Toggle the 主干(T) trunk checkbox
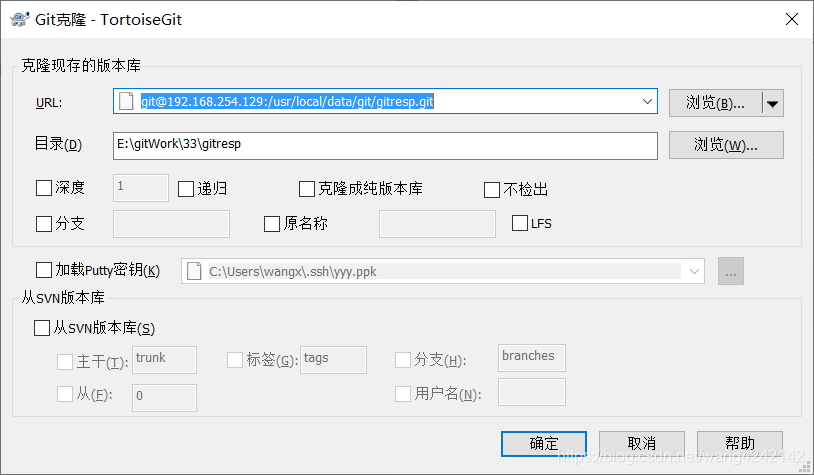Screen dimensions: 814x475 65,362
